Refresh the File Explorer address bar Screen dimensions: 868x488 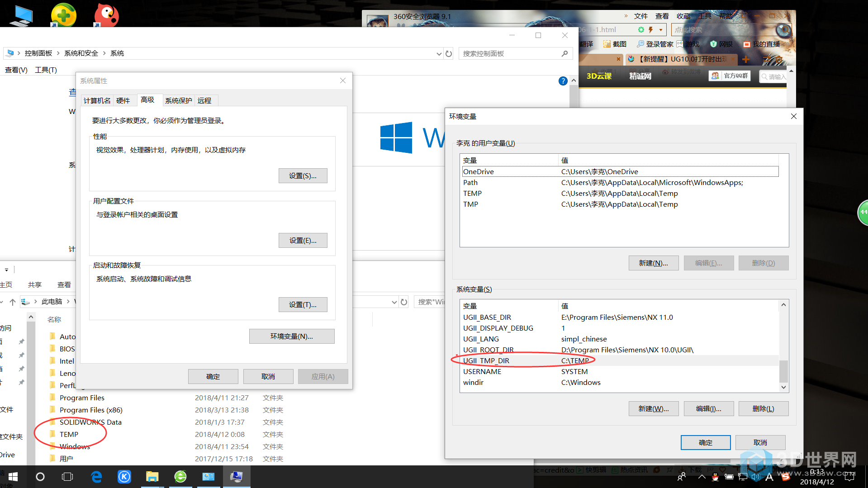click(x=404, y=302)
